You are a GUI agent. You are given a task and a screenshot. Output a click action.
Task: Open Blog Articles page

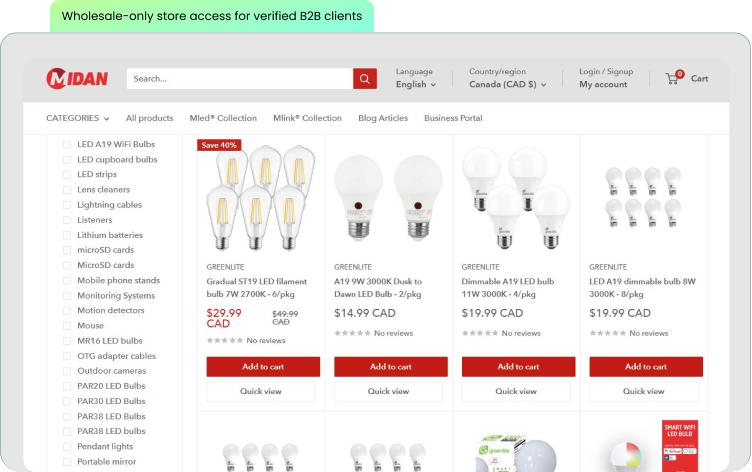click(x=383, y=118)
